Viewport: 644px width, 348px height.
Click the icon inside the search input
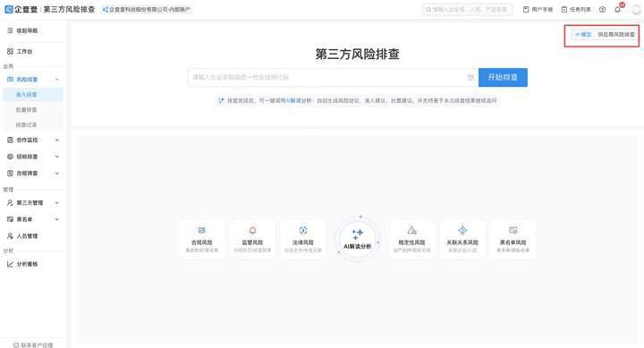tap(470, 77)
